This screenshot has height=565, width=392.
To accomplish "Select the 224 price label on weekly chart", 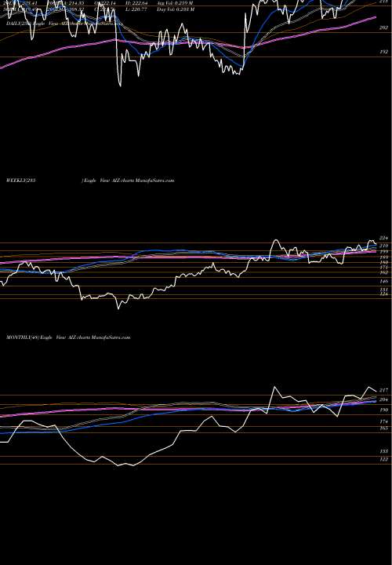I will click(x=383, y=239).
